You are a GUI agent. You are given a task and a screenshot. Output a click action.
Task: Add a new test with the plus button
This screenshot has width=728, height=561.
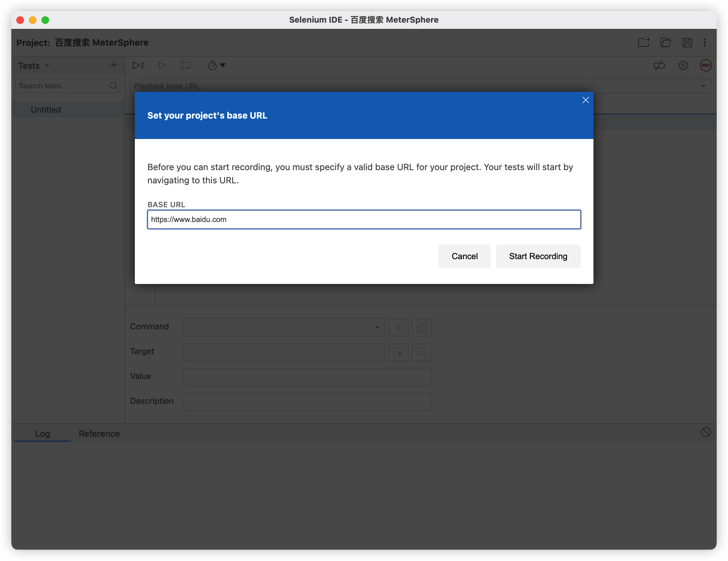[113, 65]
